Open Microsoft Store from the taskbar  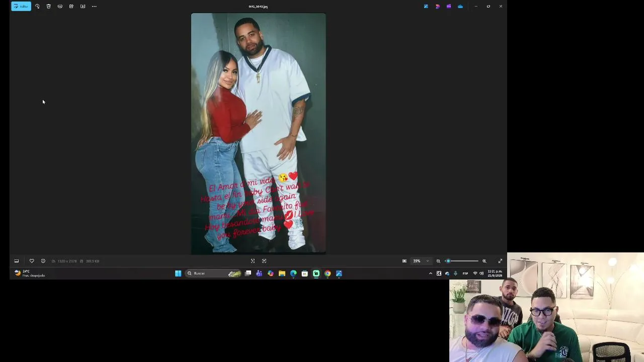(x=305, y=274)
